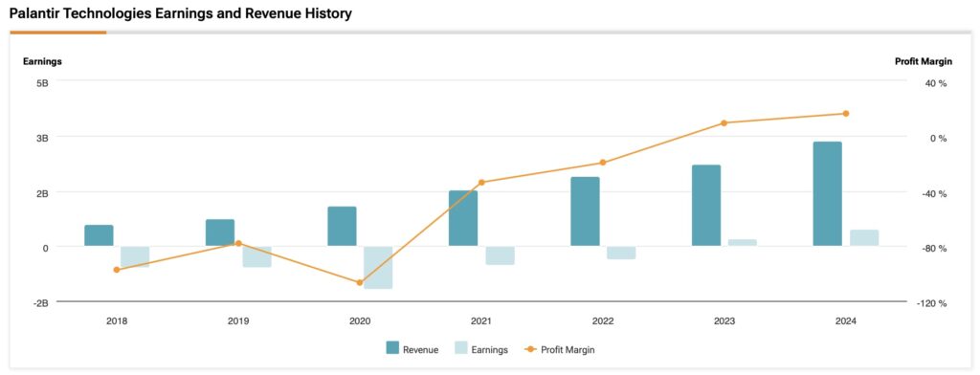Click the '2021' x-axis label
This screenshot has height=375, width=980.
click(481, 321)
